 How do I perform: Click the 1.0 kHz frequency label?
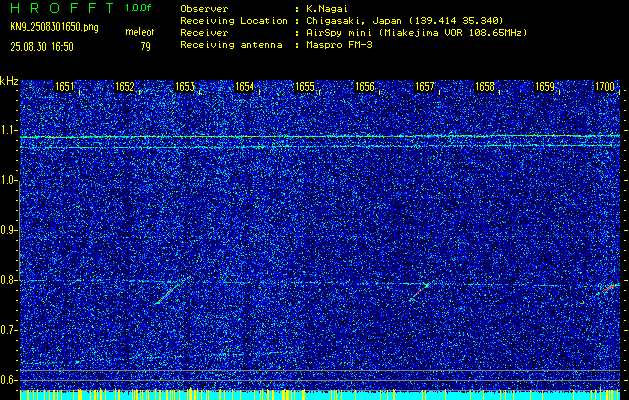9,180
